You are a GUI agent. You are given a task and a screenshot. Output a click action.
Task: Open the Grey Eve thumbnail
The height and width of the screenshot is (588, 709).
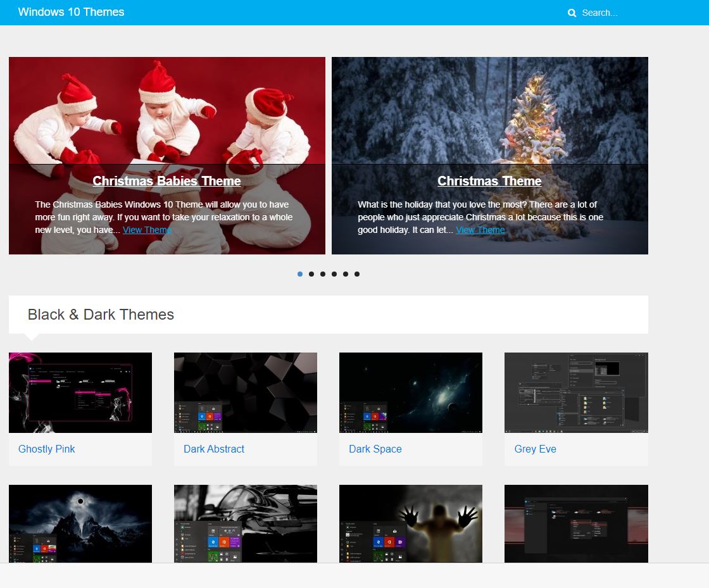click(576, 393)
